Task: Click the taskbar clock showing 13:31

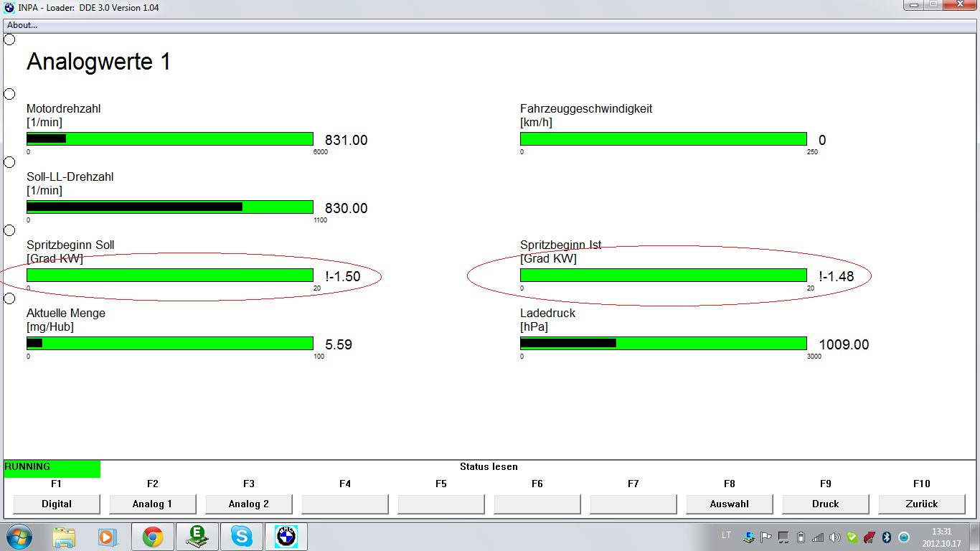Action: click(x=941, y=536)
